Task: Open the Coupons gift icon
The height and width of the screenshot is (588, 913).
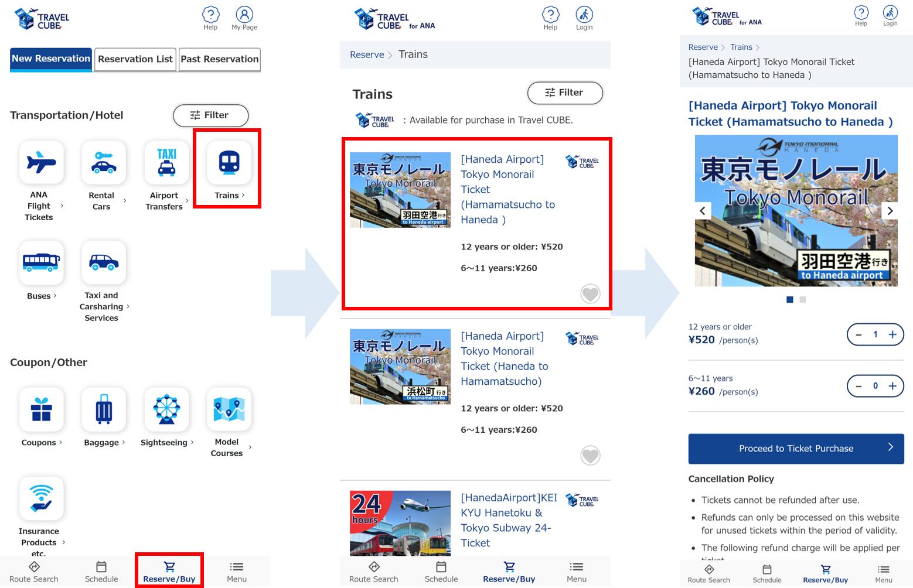Action: (x=41, y=409)
